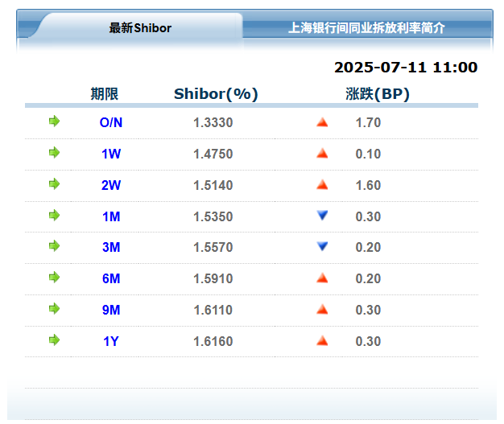Screen dimensions: 504x424
Task: Click the green arrow beside O/N
Action: pyautogui.click(x=54, y=121)
